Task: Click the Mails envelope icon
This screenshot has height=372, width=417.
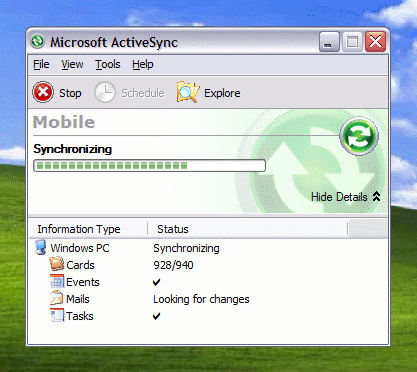Action: click(x=57, y=298)
